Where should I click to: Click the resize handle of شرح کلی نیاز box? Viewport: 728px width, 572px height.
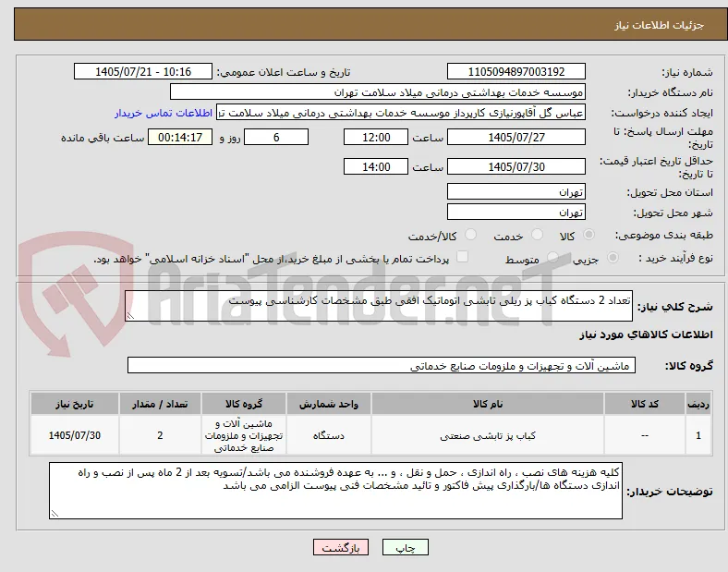click(130, 316)
